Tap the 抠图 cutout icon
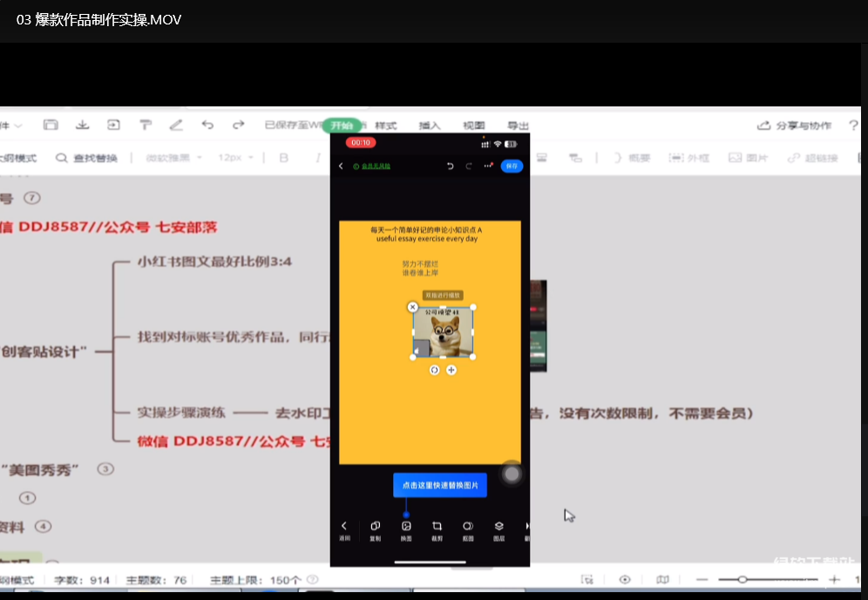The height and width of the screenshot is (600, 868). pos(468,528)
